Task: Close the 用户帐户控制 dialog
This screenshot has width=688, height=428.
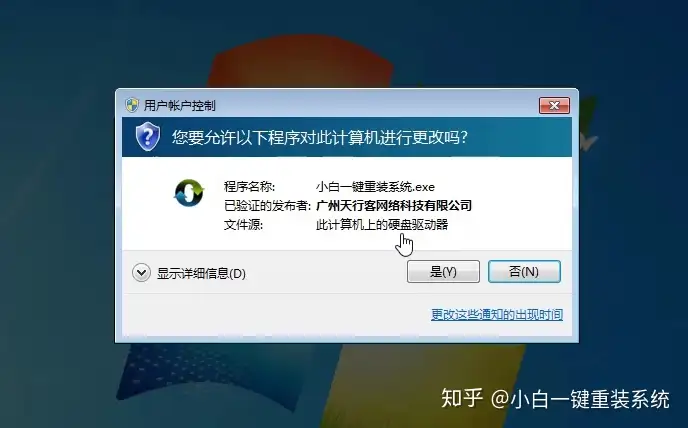Action: pos(554,105)
